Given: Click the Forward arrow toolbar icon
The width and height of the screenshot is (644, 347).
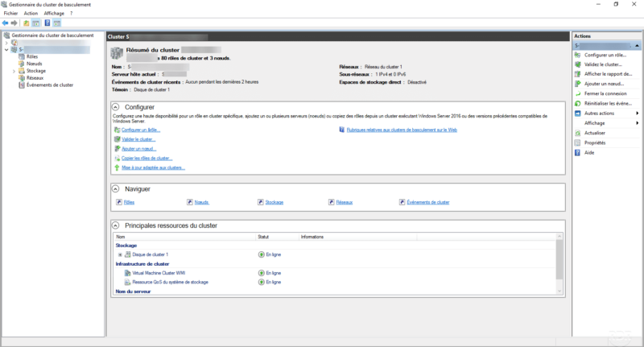Looking at the screenshot, I should tap(14, 23).
